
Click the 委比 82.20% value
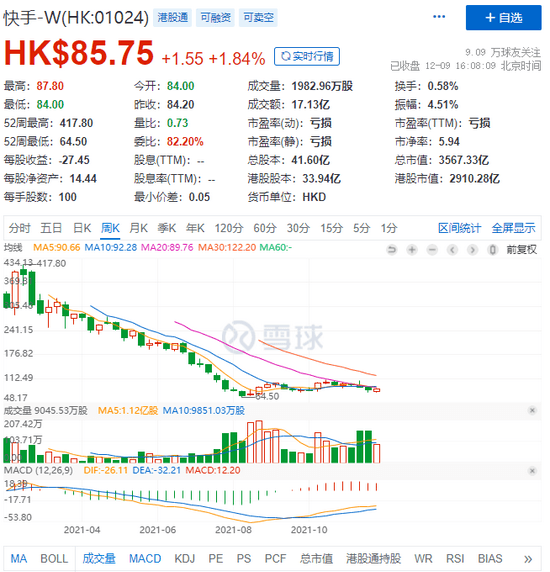pos(185,142)
